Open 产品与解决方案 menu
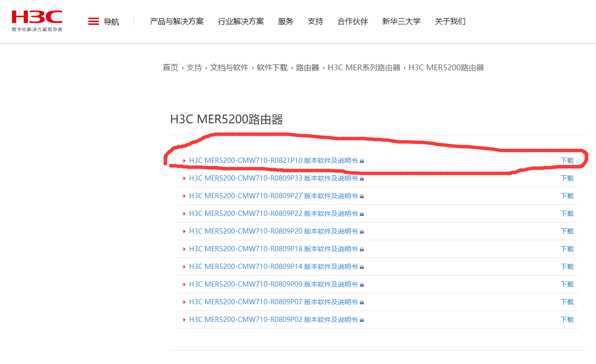Image resolution: width=596 pixels, height=364 pixels. [177, 21]
